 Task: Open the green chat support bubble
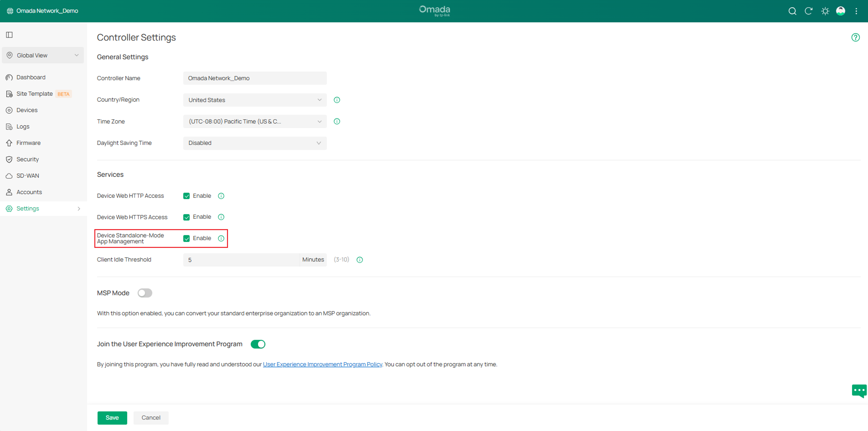pos(859,390)
